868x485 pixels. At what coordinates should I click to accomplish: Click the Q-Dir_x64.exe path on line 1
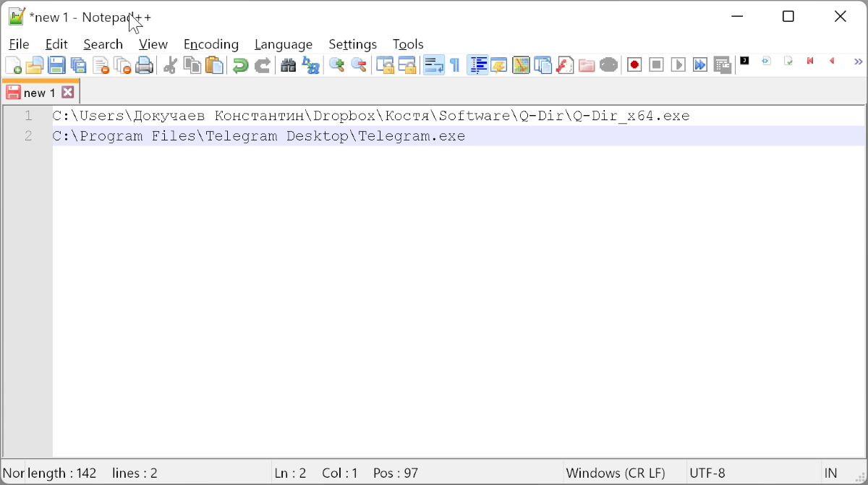(x=371, y=116)
